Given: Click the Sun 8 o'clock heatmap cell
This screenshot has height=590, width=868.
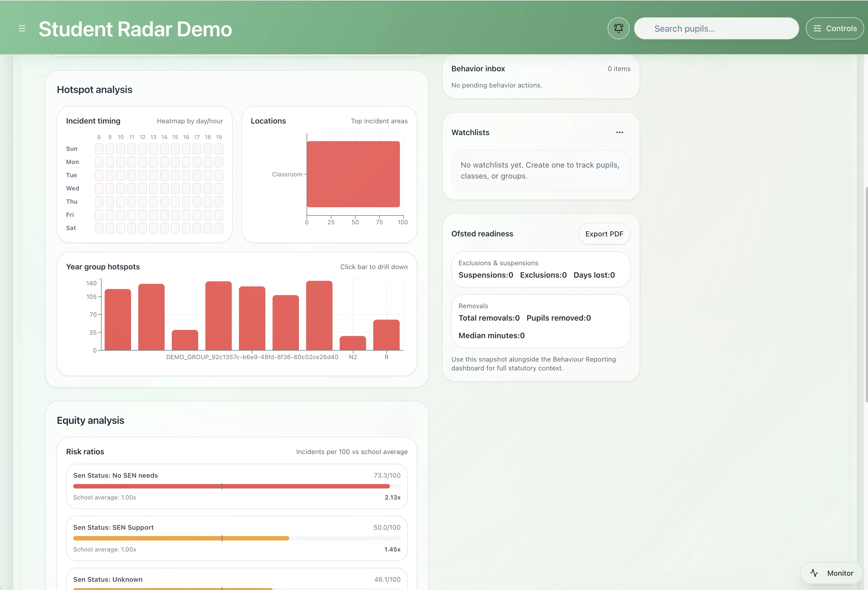Looking at the screenshot, I should 99,149.
